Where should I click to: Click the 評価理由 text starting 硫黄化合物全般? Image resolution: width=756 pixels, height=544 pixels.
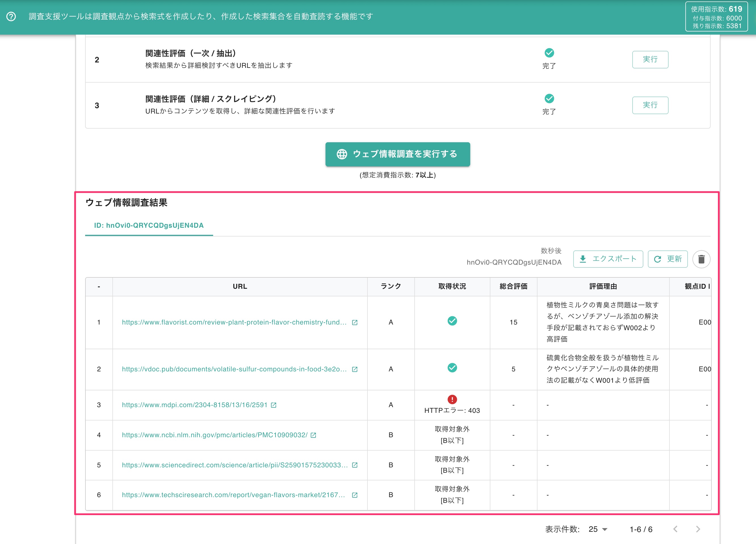pyautogui.click(x=603, y=369)
